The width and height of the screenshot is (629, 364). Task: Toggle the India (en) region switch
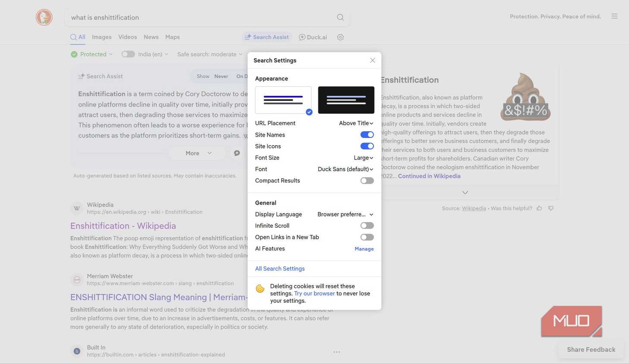coord(128,54)
